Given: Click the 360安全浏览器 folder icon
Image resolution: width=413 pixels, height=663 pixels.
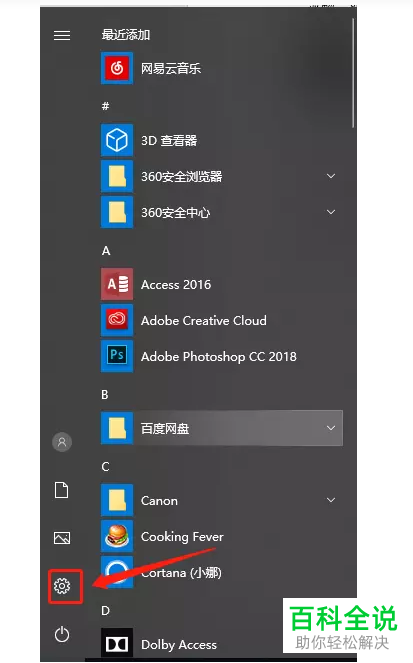Looking at the screenshot, I should pos(117,176).
